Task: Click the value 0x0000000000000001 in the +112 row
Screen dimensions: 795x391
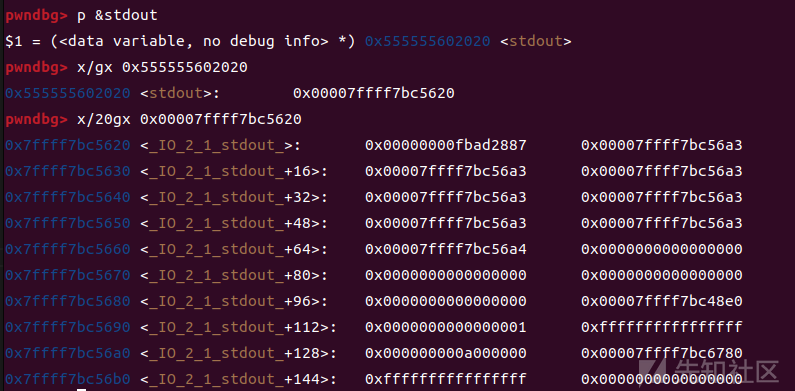Action: [x=446, y=327]
